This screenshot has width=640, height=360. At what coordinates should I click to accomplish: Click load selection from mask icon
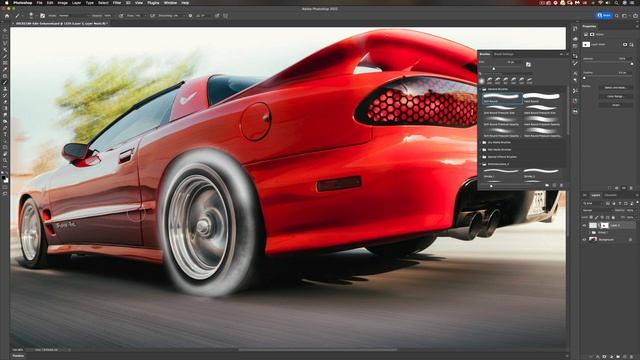click(610, 188)
